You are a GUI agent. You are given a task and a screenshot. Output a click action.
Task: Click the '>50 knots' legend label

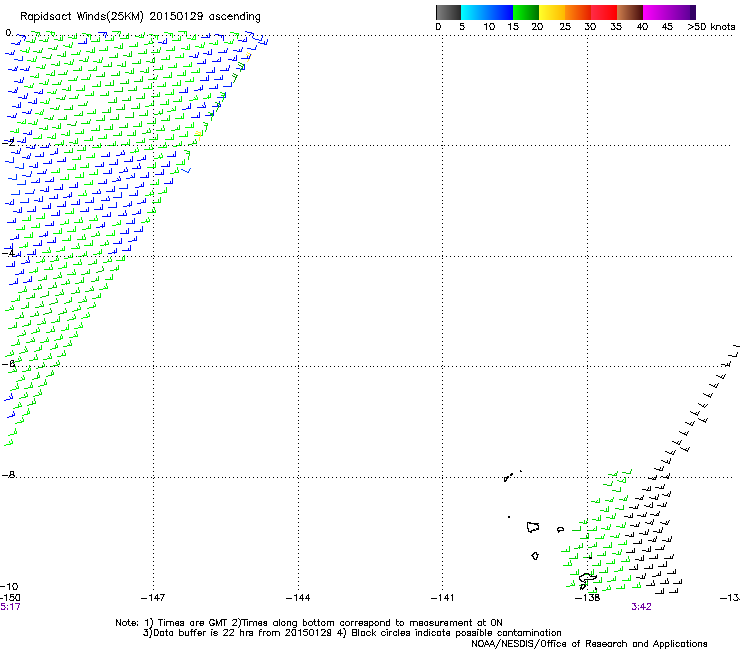click(711, 27)
